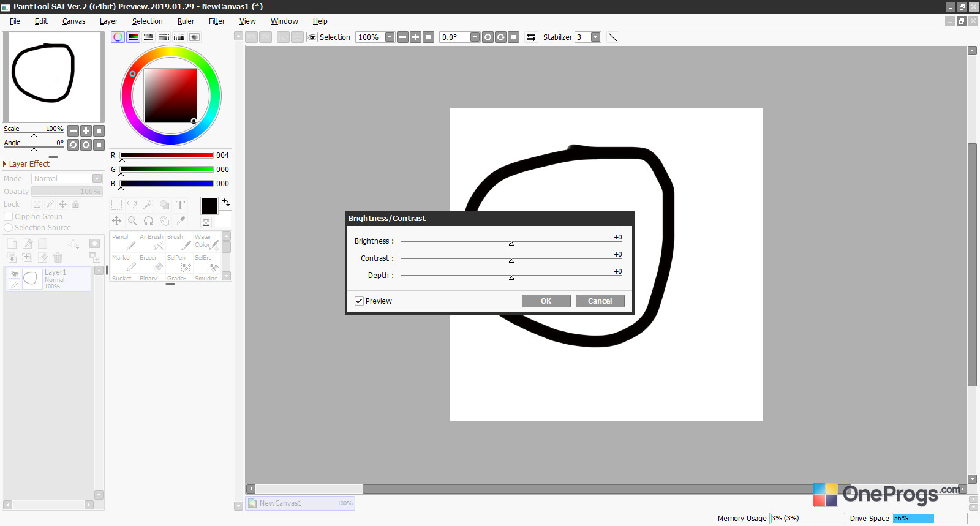The width and height of the screenshot is (980, 526).
Task: Select the Lasso tool
Action: pyautogui.click(x=132, y=205)
